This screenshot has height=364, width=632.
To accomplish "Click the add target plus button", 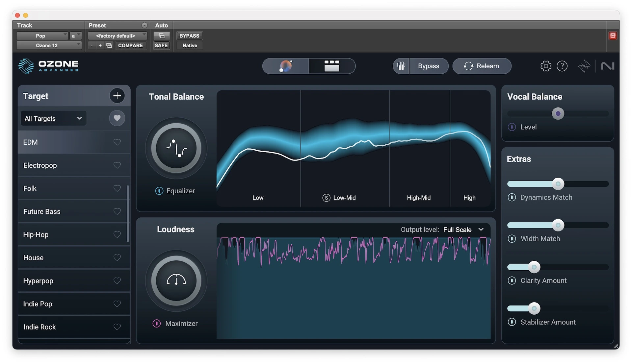I will point(117,96).
